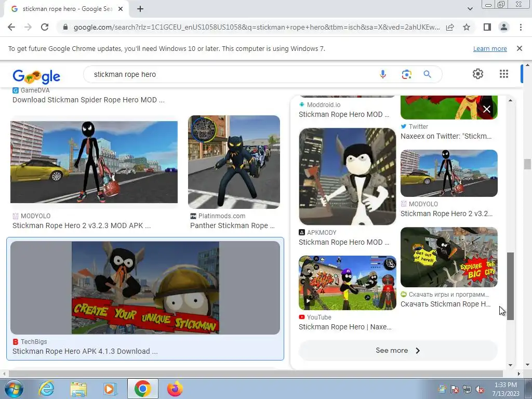Screen dimensions: 532x399
Task: Close the stickman rope hero tab
Action: 121,9
